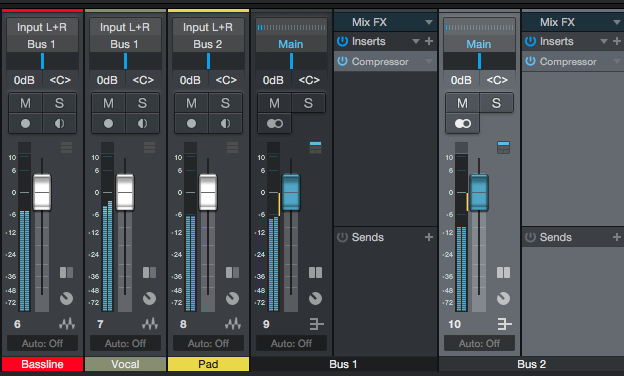Change Bassline output from Bus 1

(x=42, y=44)
